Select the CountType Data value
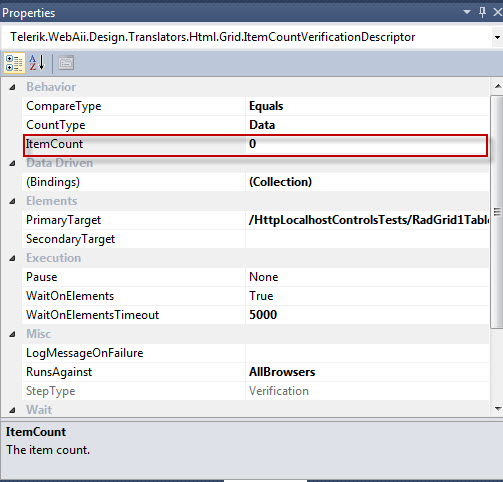 [x=367, y=125]
